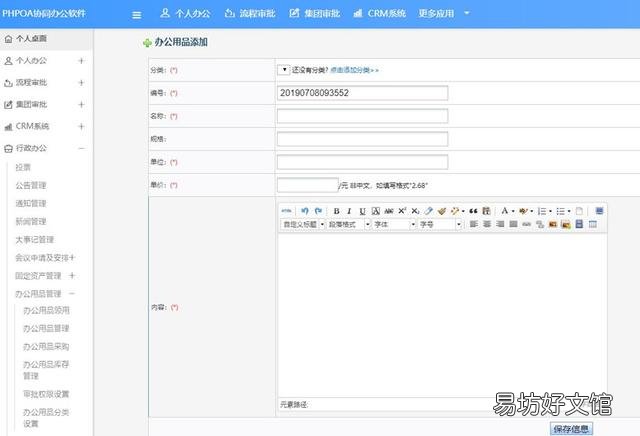Screen dimensions: 640x436
Task: Open 个人办公 in the top navigation
Action: tap(186, 13)
